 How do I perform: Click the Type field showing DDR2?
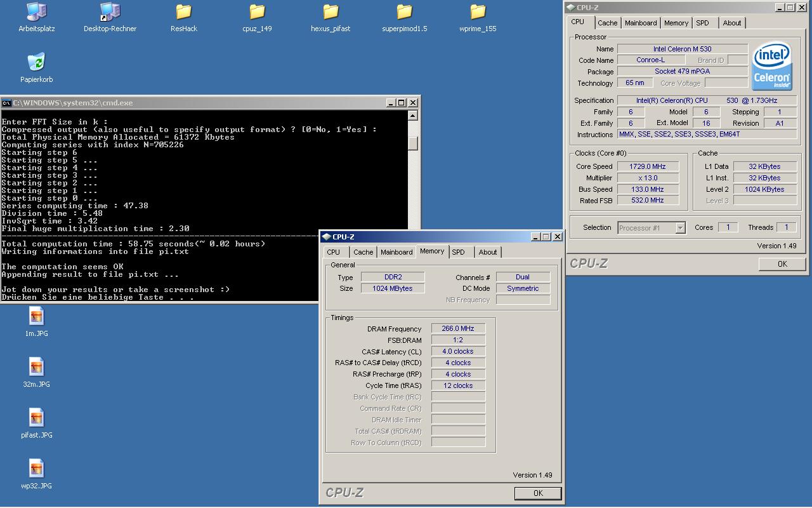(393, 277)
